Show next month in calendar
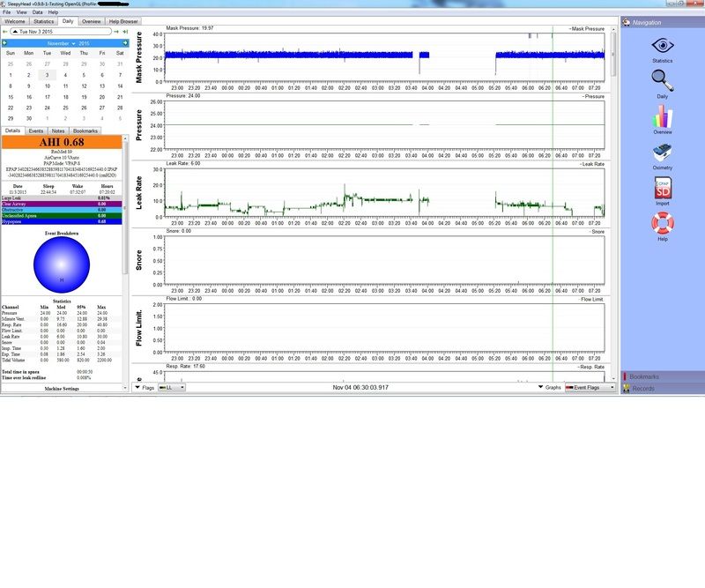This screenshot has height=588, width=705. (125, 43)
